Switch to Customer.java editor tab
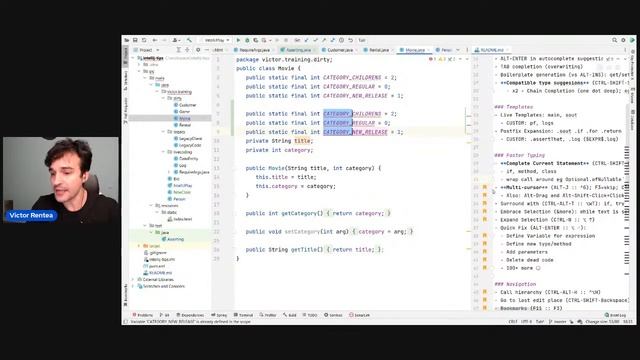The height and width of the screenshot is (360, 640). (340, 50)
